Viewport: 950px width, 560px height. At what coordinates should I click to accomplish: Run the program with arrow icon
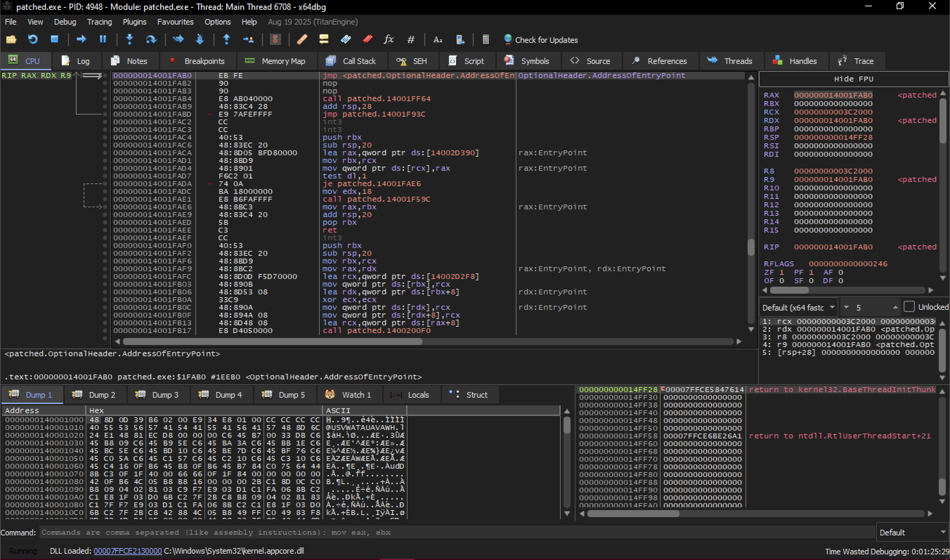(81, 39)
